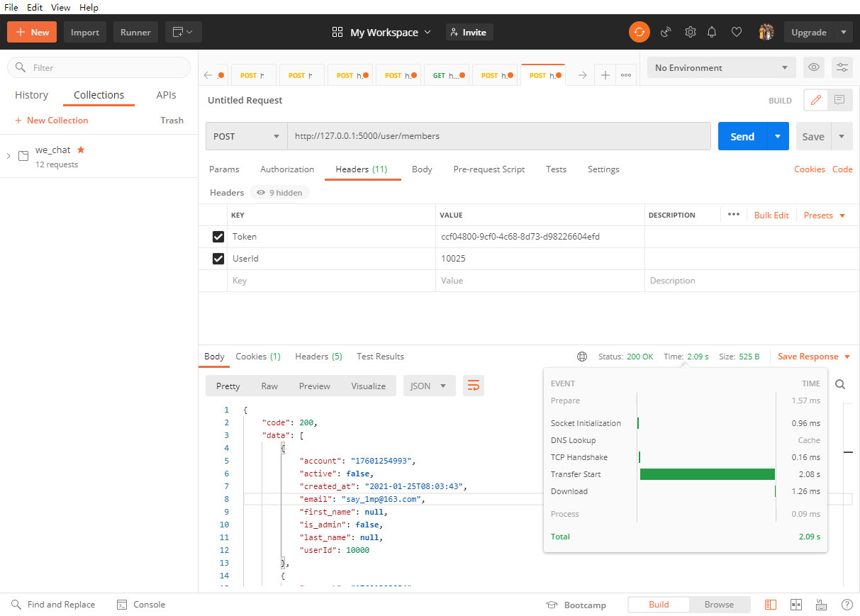The height and width of the screenshot is (616, 860).
Task: Select the Raw response view
Action: (x=269, y=386)
